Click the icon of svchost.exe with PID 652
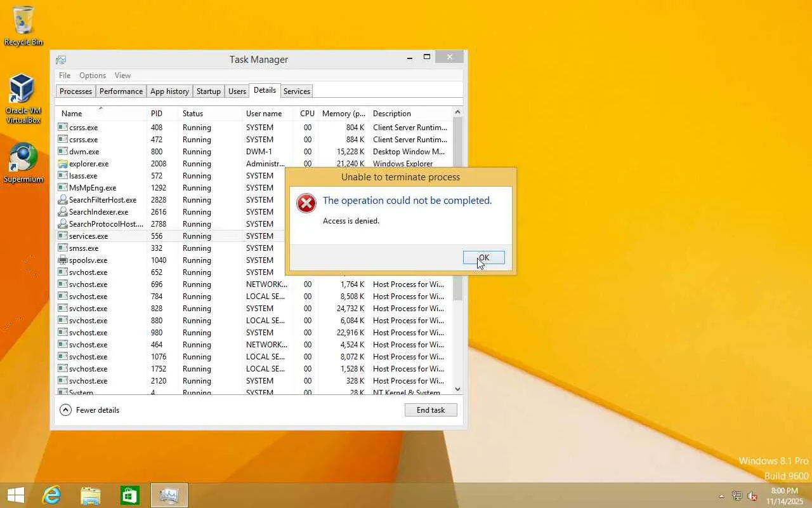 coord(63,272)
